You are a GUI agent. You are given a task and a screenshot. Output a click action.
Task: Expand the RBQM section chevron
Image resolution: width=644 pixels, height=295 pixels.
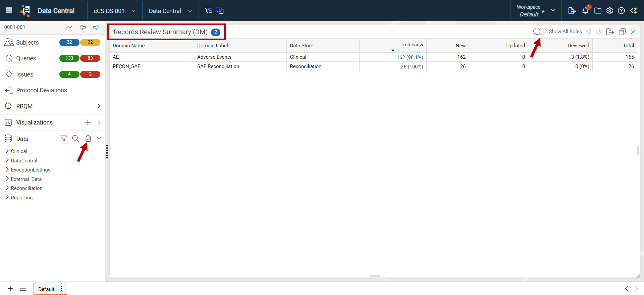coord(99,106)
